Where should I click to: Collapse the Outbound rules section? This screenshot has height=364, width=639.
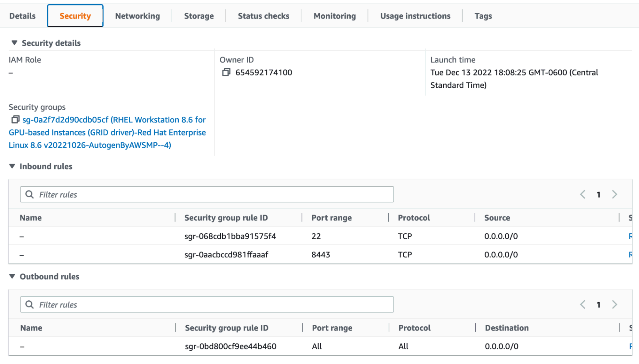point(12,276)
